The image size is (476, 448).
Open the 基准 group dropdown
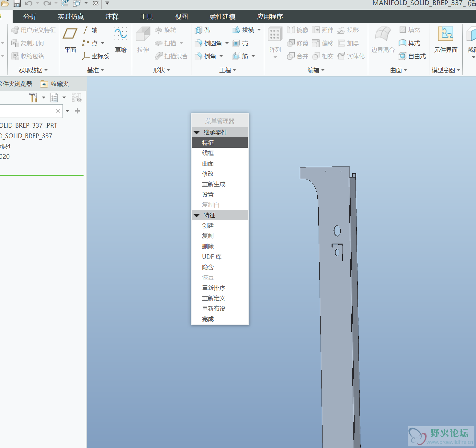click(96, 70)
